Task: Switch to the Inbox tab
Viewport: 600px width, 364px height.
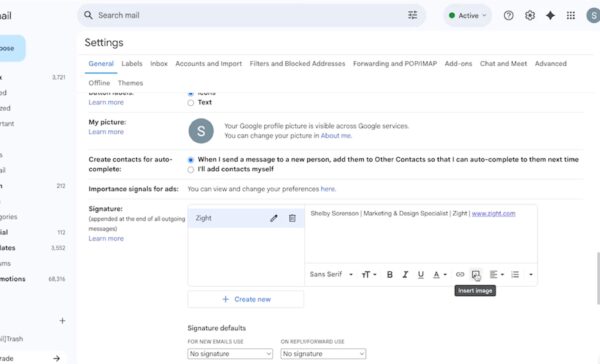Action: click(x=159, y=64)
